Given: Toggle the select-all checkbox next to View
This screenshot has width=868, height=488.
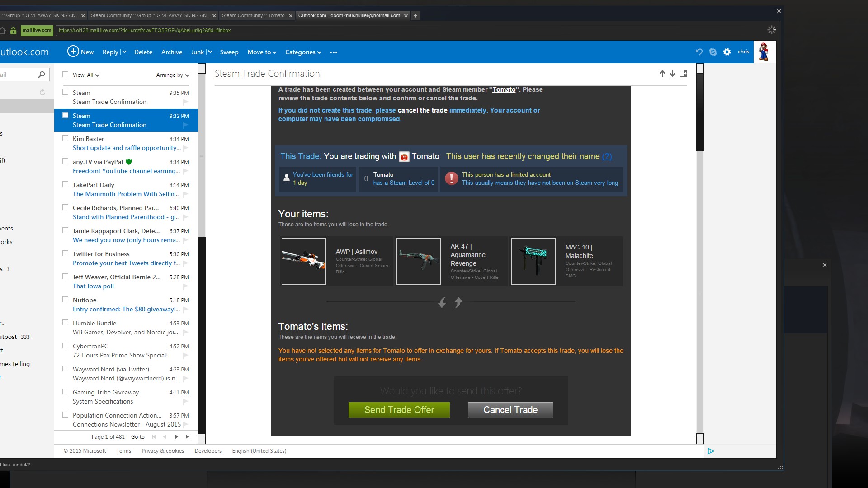Looking at the screenshot, I should pyautogui.click(x=66, y=75).
